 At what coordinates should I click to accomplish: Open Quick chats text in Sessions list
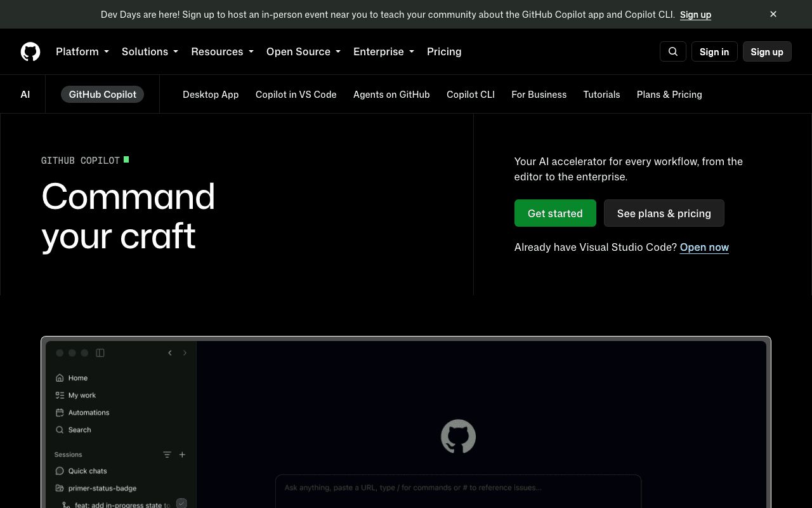click(88, 471)
